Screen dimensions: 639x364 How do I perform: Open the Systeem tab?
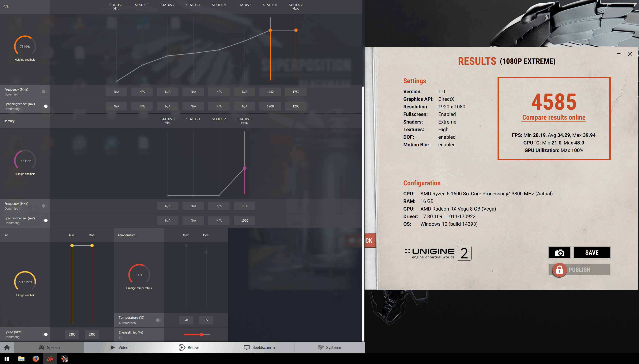pos(329,347)
